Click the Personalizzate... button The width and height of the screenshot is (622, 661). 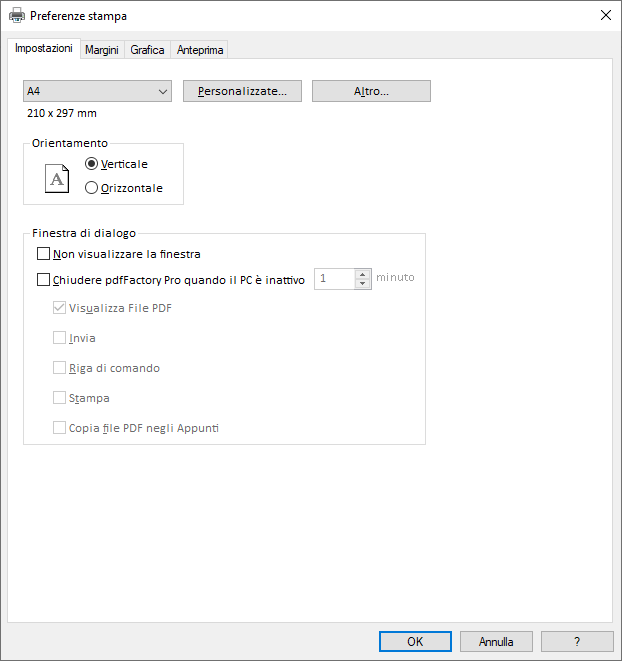coord(242,91)
